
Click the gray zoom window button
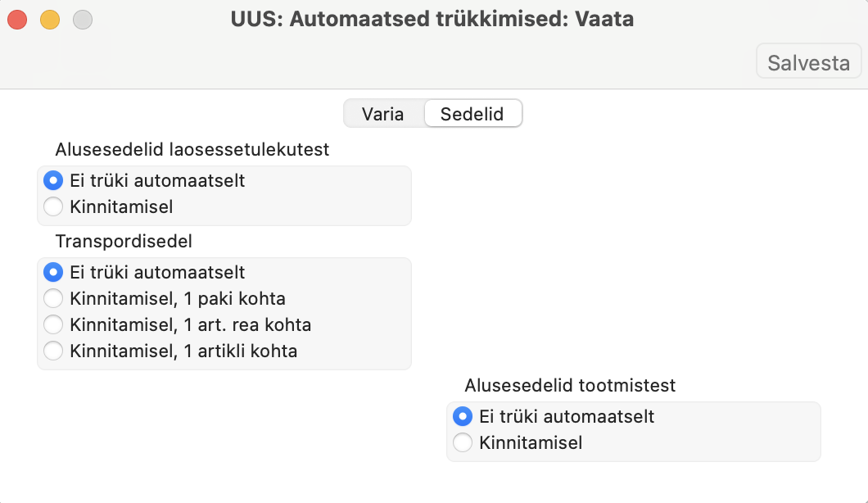click(x=83, y=19)
